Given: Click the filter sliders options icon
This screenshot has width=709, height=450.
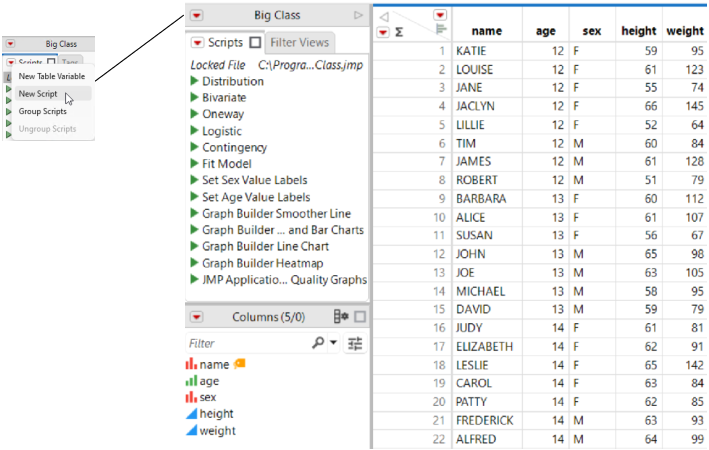Looking at the screenshot, I should click(x=355, y=344).
